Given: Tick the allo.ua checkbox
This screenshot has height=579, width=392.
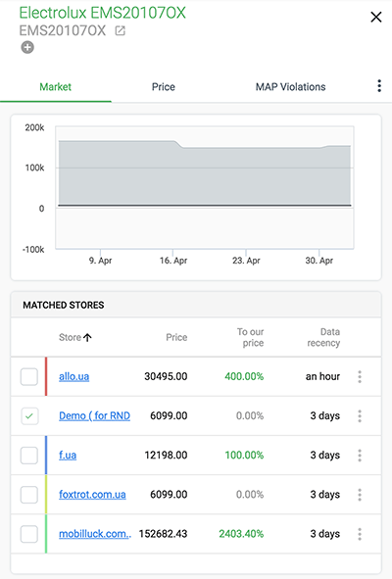Looking at the screenshot, I should (x=29, y=376).
